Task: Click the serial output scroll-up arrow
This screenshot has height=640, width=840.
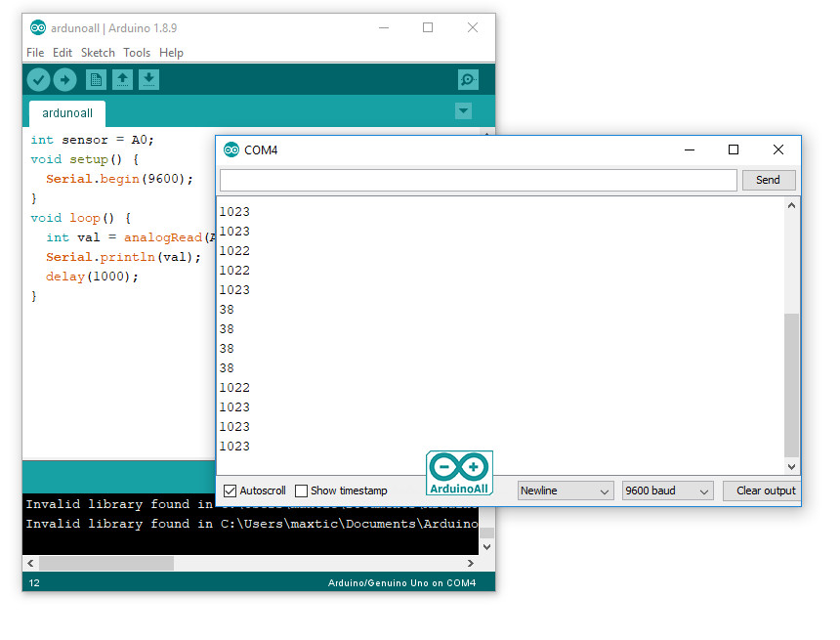Action: 792,205
